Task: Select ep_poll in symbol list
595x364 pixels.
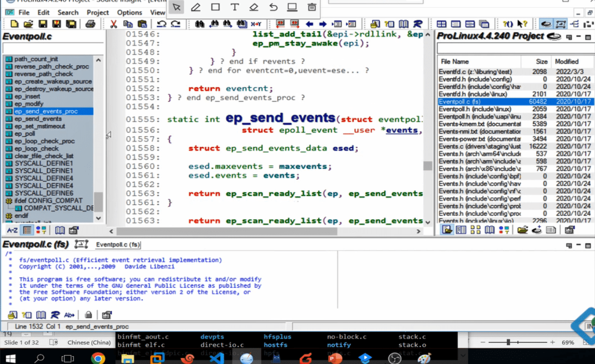Action: 25,133
